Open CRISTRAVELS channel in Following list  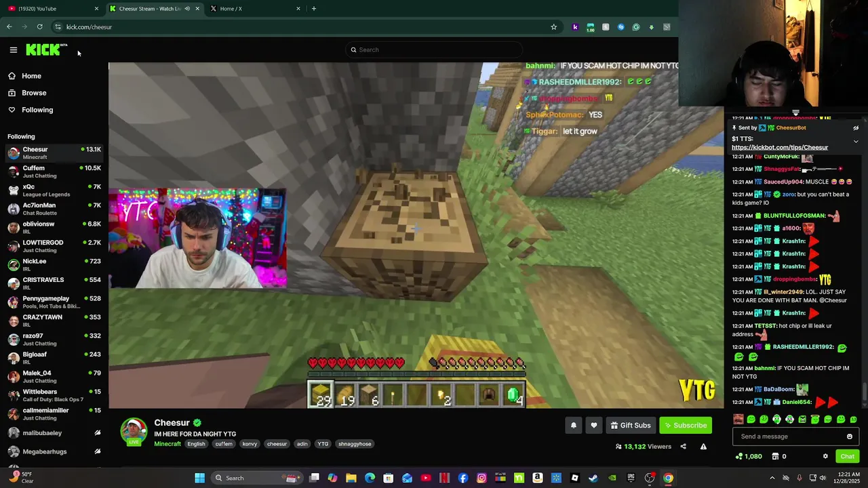[54, 283]
